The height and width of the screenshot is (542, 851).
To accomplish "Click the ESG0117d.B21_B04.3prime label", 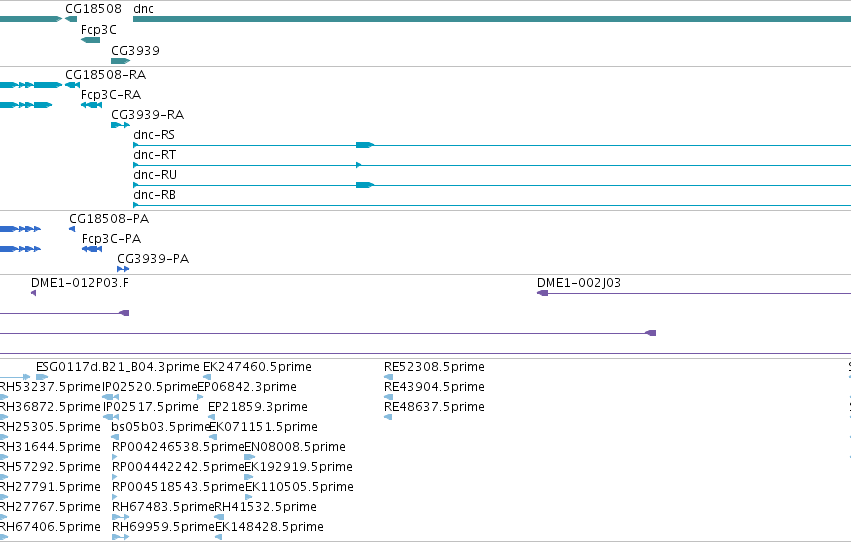I will click(x=118, y=367).
